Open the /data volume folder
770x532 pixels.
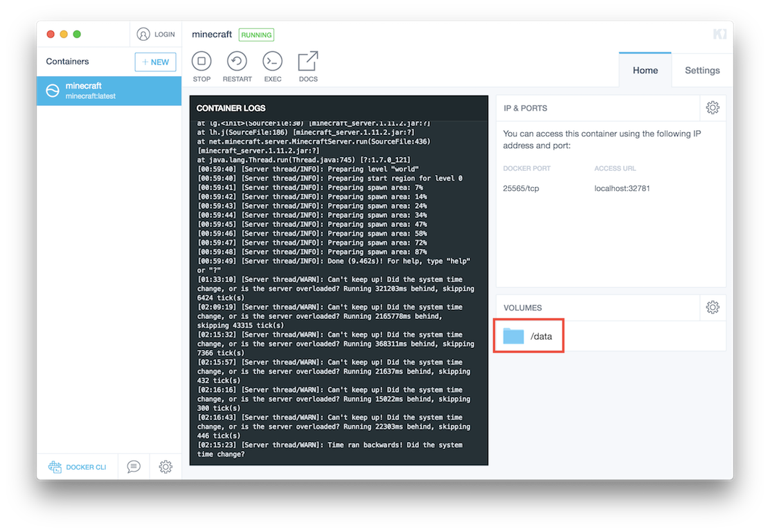pyautogui.click(x=528, y=336)
